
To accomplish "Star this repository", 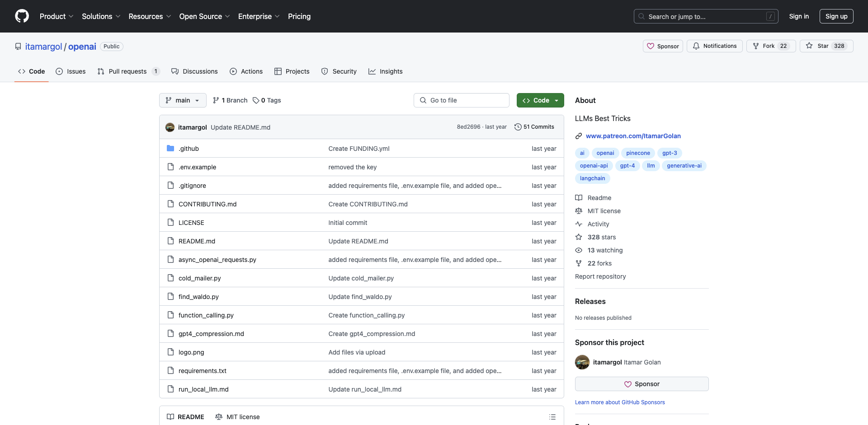I will (826, 46).
